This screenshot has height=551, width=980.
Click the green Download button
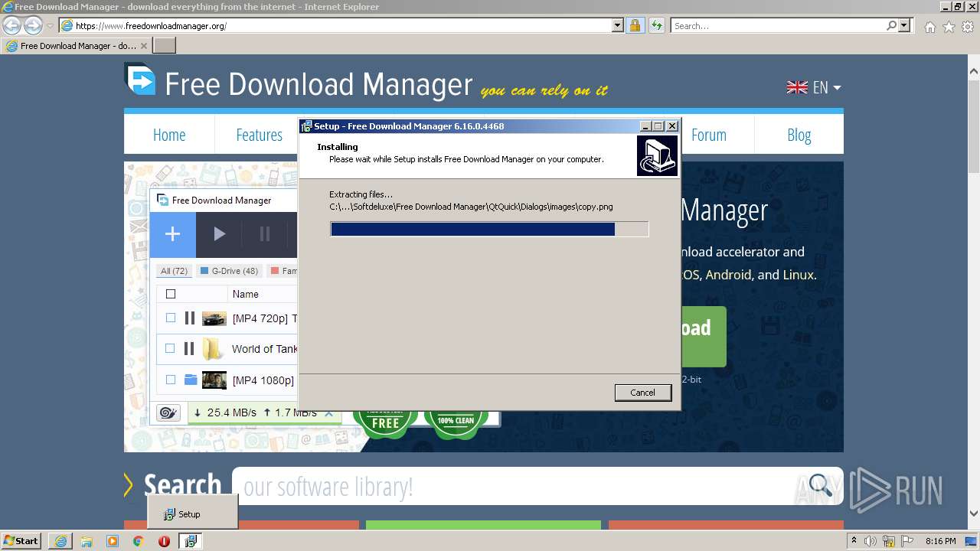click(703, 337)
